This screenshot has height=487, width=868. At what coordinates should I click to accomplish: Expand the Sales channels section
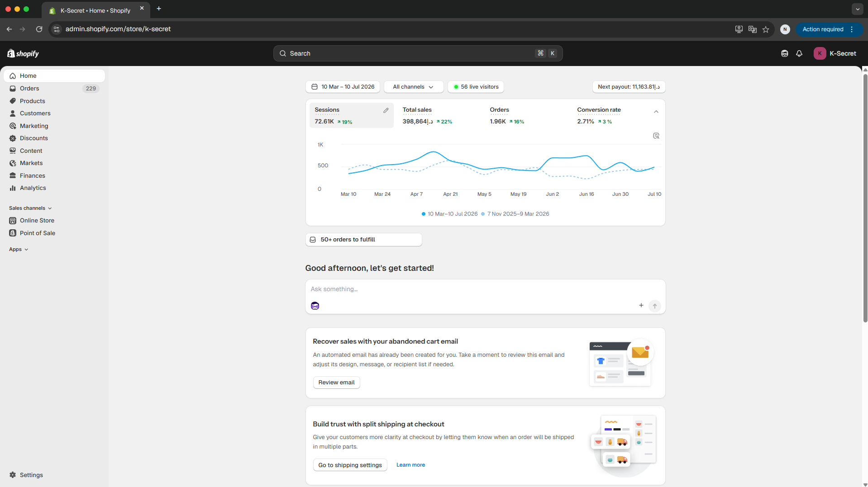[30, 208]
